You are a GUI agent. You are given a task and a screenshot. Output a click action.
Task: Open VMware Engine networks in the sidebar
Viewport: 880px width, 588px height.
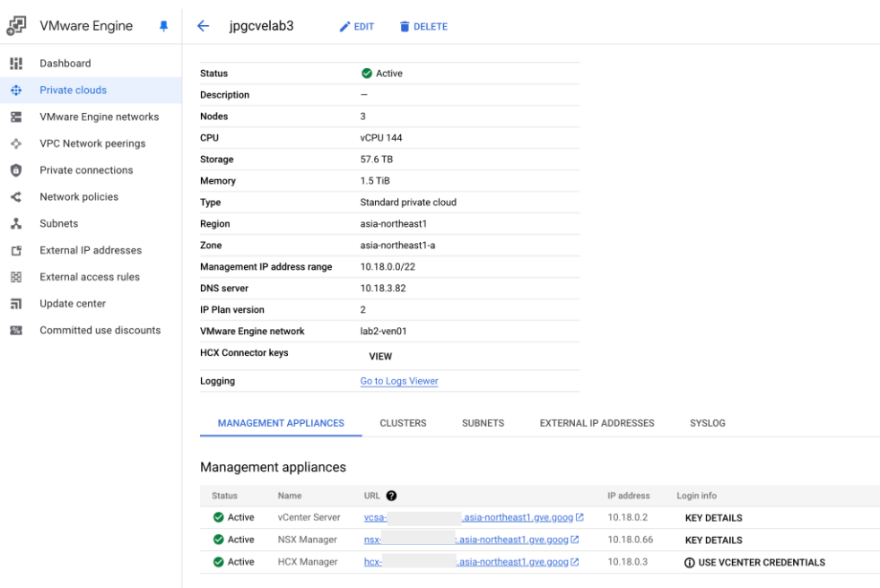(91, 117)
